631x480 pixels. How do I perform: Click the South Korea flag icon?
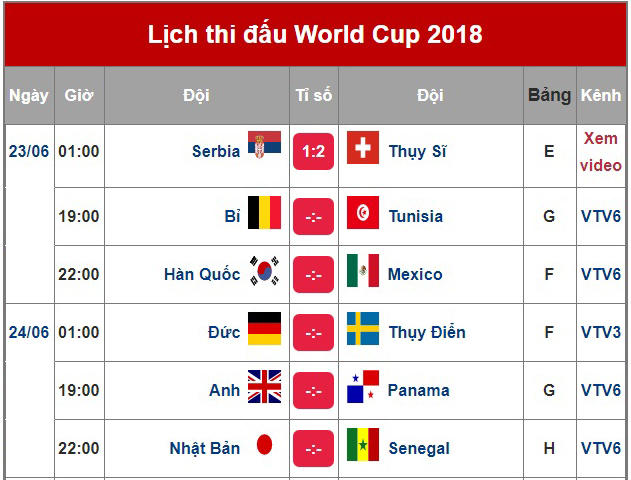tap(264, 271)
